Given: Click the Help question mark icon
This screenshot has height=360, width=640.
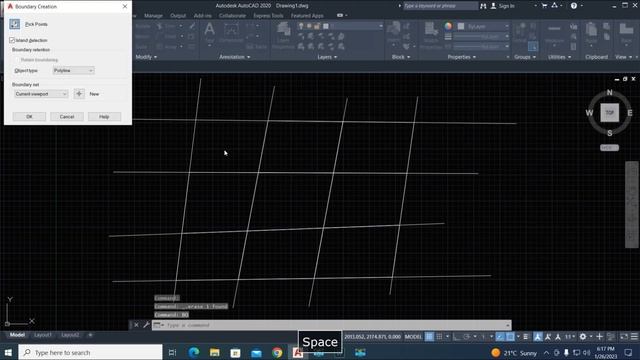Looking at the screenshot, I should (x=574, y=6).
